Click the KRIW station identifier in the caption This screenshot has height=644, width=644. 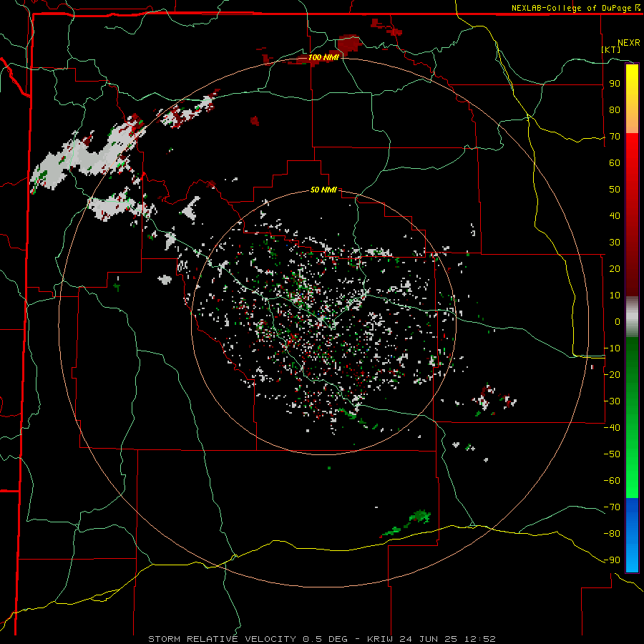tap(380, 639)
